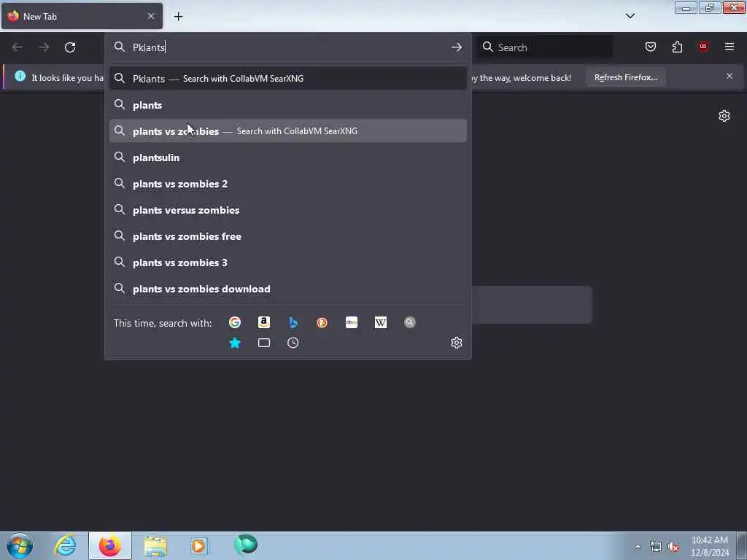Choose the plants vs zombies 2 suggestion
Image resolution: width=747 pixels, height=560 pixels.
coord(287,183)
